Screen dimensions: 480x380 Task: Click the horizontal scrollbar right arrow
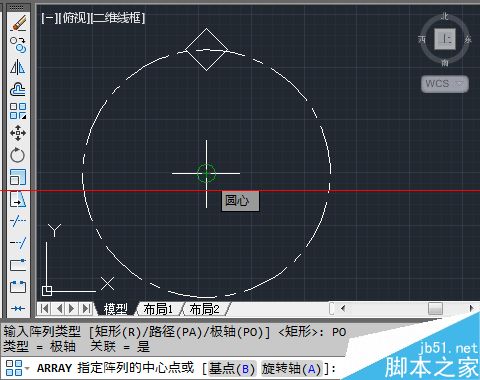tap(471, 308)
